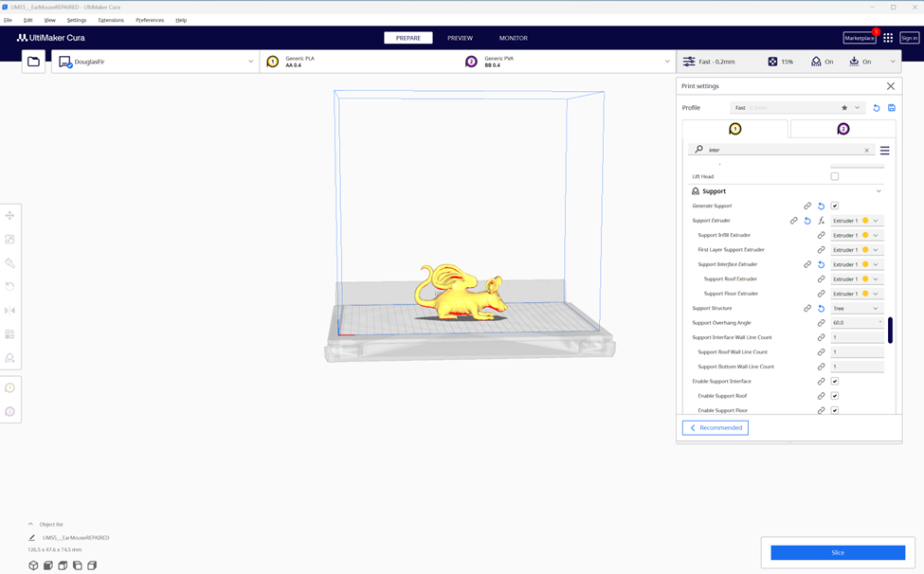Click the Recommended button
The image size is (924, 574).
point(716,428)
